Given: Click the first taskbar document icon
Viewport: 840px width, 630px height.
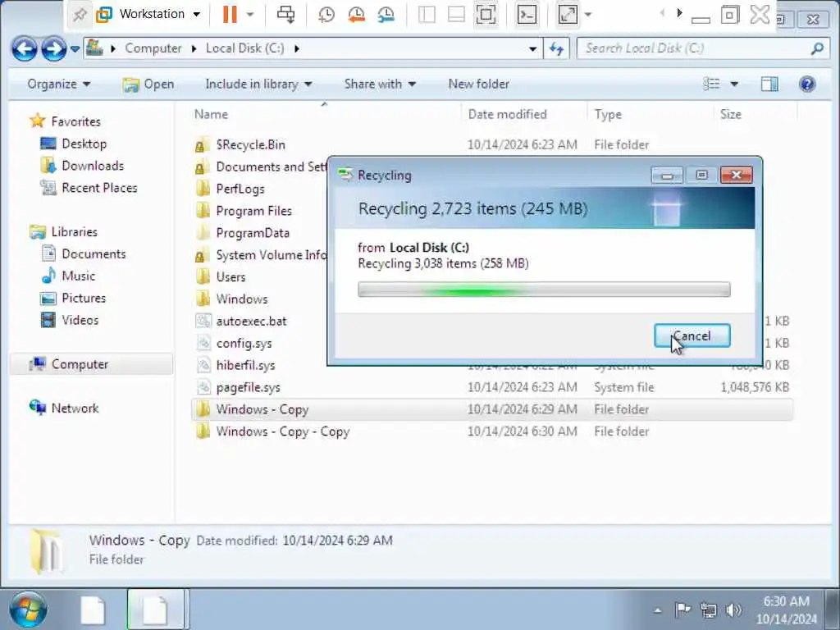Looking at the screenshot, I should tap(93, 609).
